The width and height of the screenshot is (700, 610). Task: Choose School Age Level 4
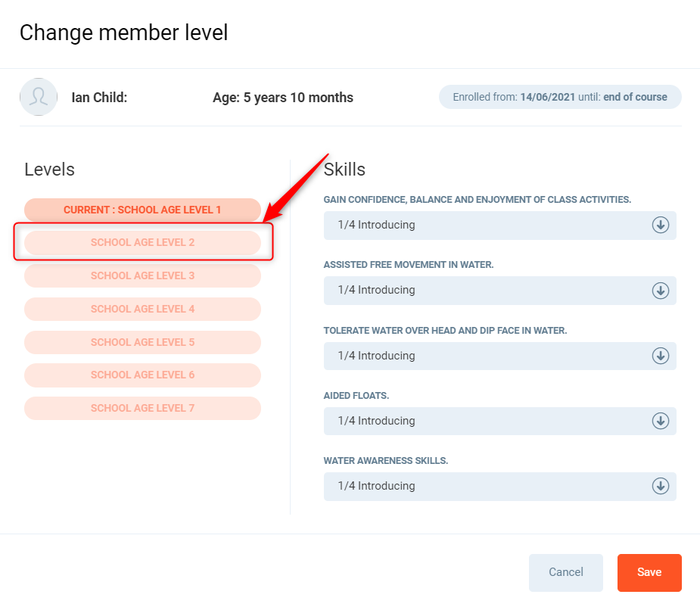tap(142, 309)
